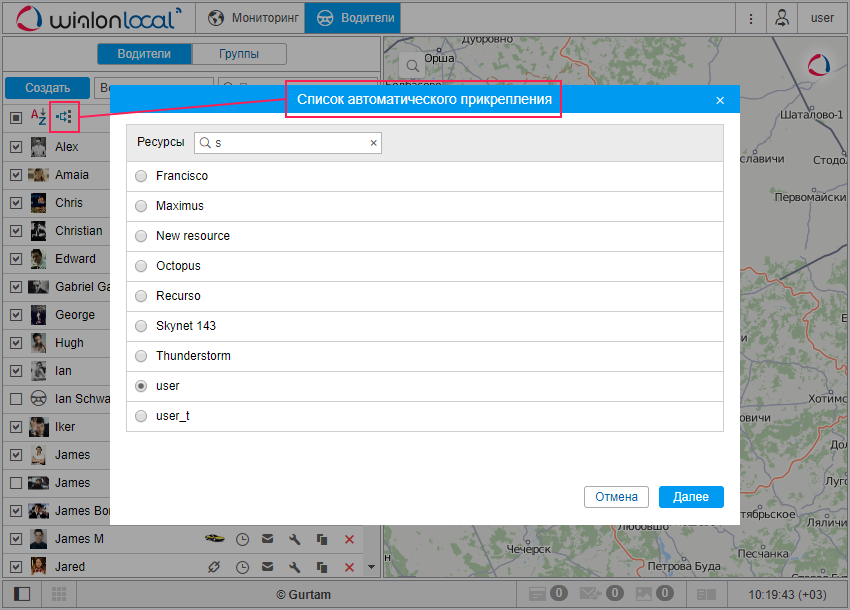
Task: Open the Мониторинг tab
Action: pos(253,18)
